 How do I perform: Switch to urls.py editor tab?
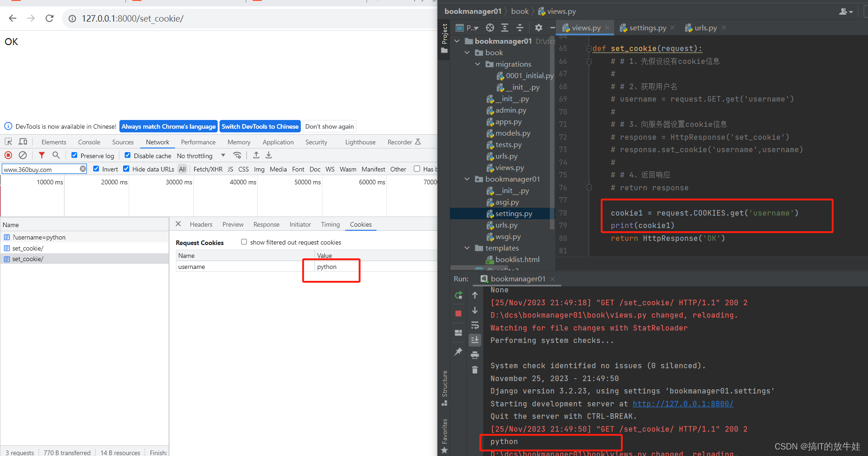(705, 28)
